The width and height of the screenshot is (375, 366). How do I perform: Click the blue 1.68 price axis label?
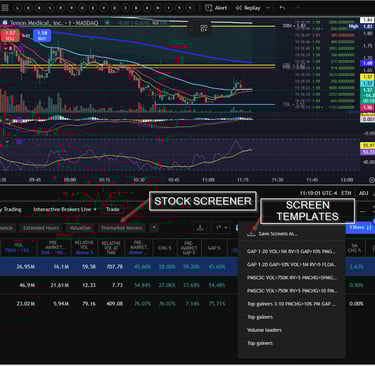(x=367, y=63)
